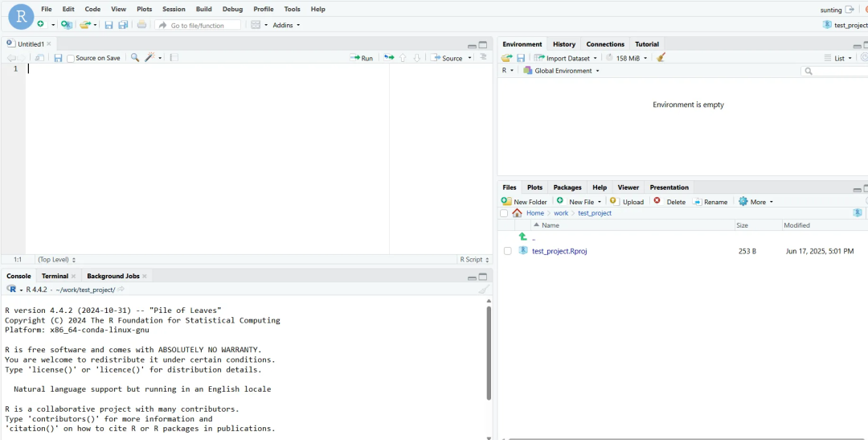Click the Print document icon
The image size is (868, 440).
pos(141,24)
